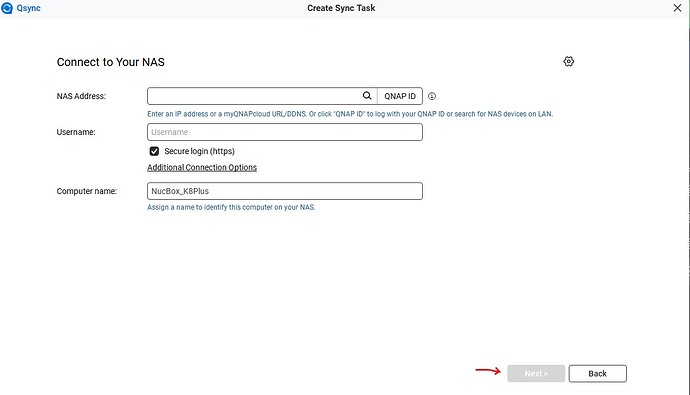This screenshot has width=690, height=395.
Task: Click the magnifier search icon in NAS Address
Action: (x=367, y=96)
